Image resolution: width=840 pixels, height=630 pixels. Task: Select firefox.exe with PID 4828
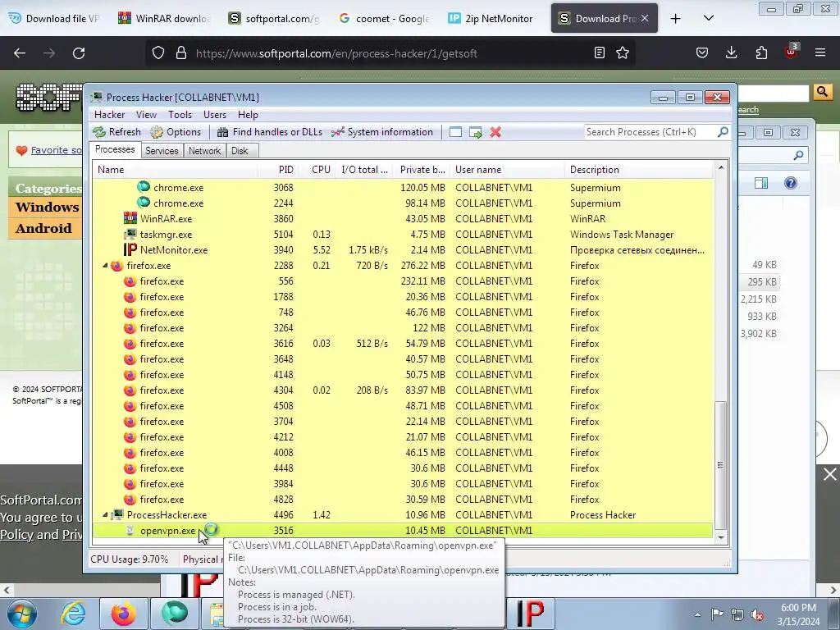pyautogui.click(x=403, y=500)
